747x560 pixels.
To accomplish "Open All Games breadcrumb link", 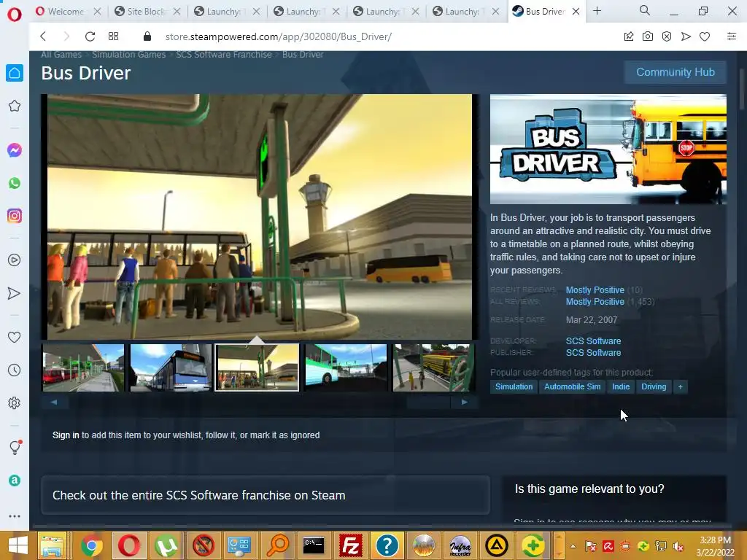I will [x=61, y=54].
